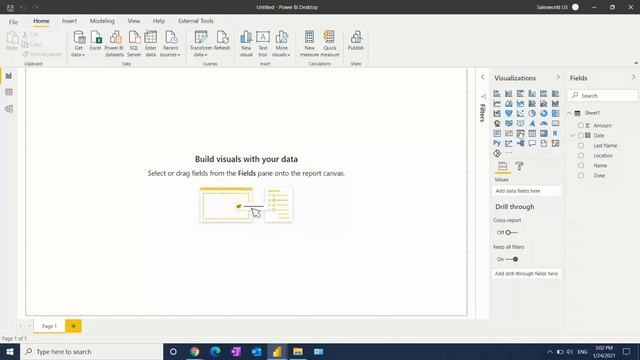Check the Name field

581,165
